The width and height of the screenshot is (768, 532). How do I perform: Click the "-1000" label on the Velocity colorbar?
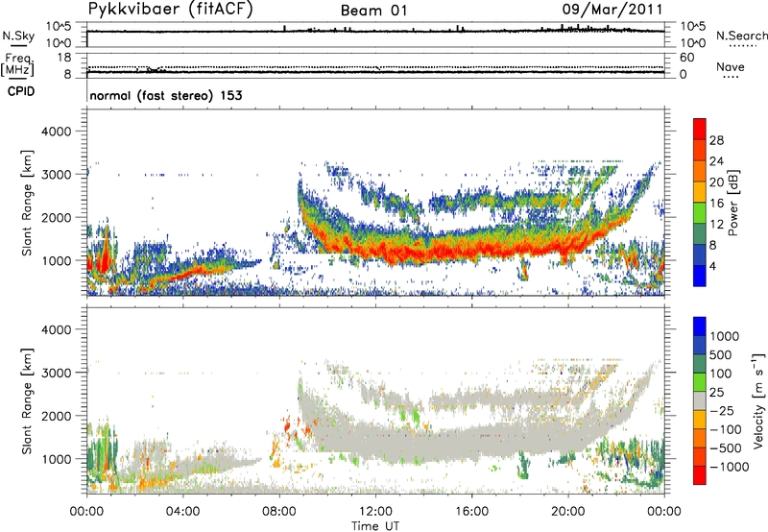click(730, 467)
